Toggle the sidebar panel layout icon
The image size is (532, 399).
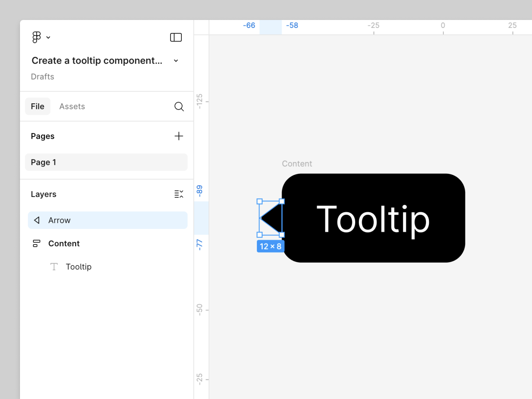point(176,37)
